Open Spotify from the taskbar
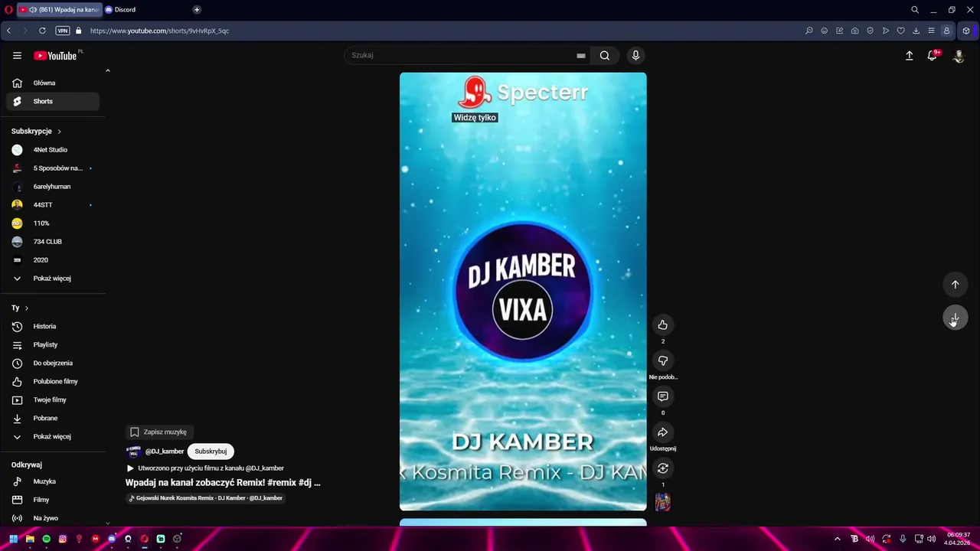Screen dimensions: 980x551 (x=47, y=539)
